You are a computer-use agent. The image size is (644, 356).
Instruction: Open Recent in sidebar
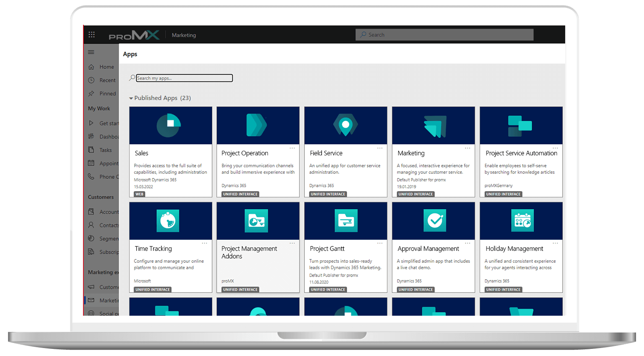[107, 80]
